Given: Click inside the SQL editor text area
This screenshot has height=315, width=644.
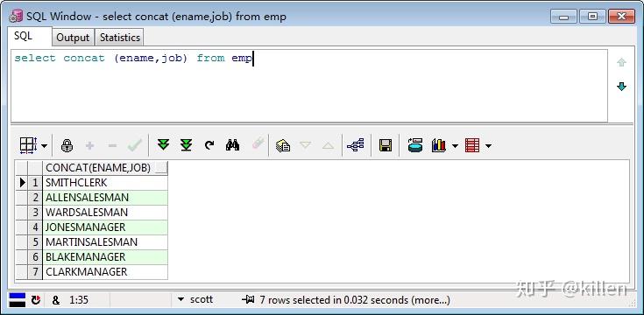Looking at the screenshot, I should click(308, 86).
